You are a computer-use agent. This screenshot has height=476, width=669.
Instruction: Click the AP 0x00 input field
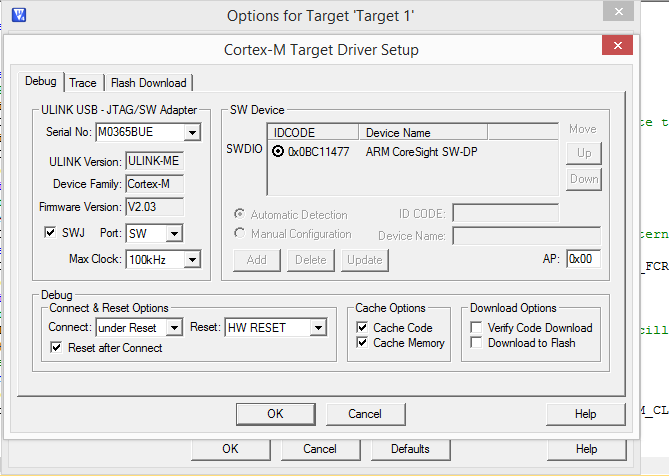[583, 259]
